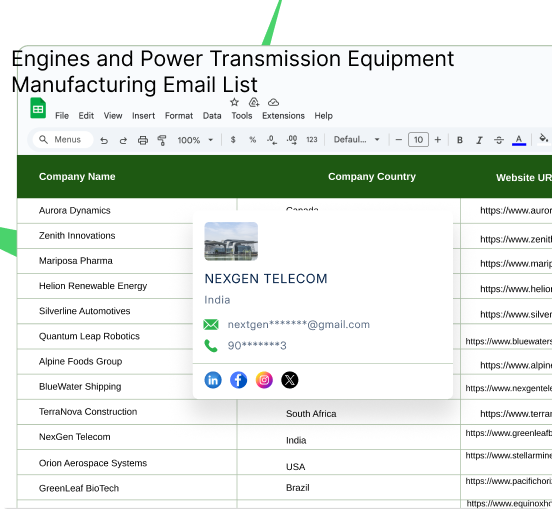Click the Company Name column header
This screenshot has width=552, height=509.
pos(77,177)
